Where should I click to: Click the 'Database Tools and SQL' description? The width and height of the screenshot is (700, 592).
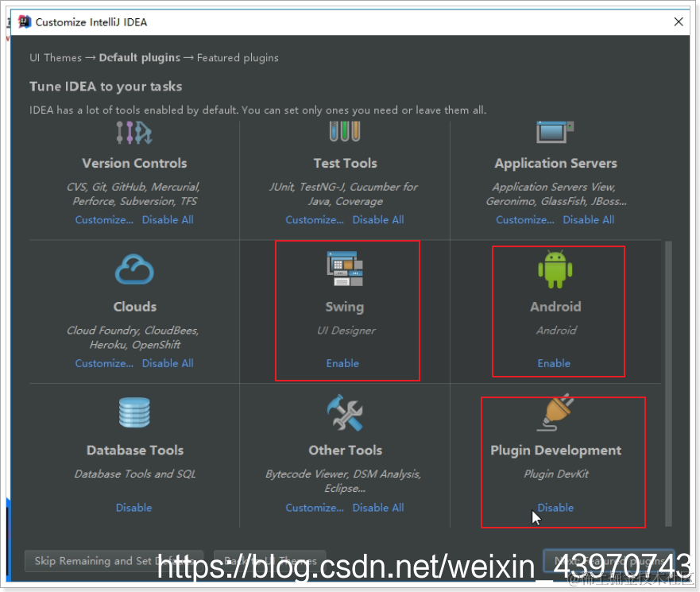pyautogui.click(x=135, y=474)
